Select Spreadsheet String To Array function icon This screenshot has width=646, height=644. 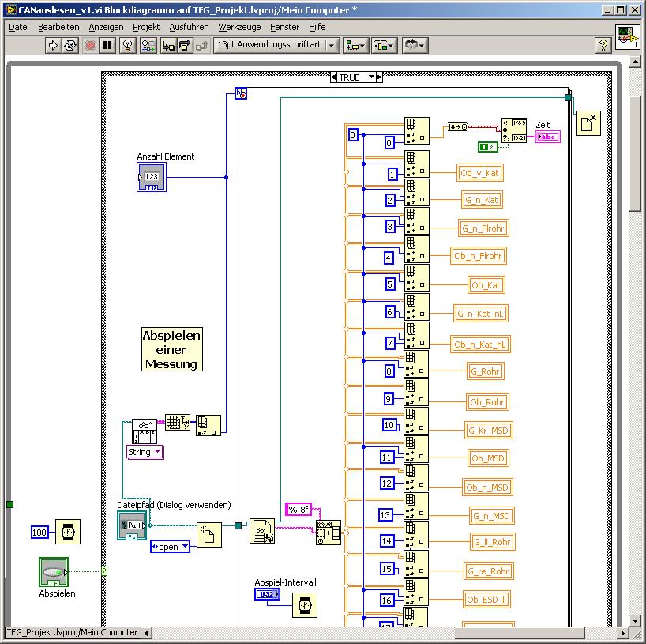pyautogui.click(x=329, y=533)
